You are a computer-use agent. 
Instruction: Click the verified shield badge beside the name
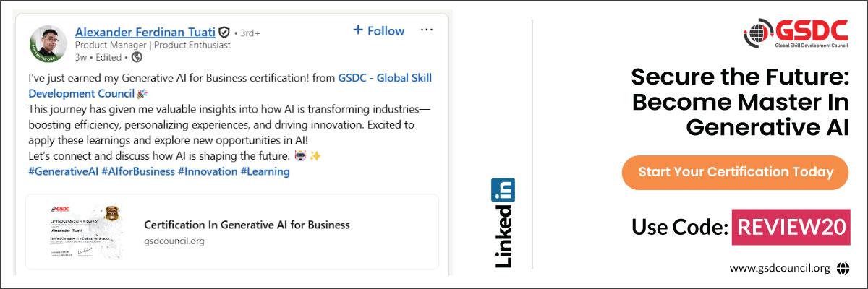point(224,32)
